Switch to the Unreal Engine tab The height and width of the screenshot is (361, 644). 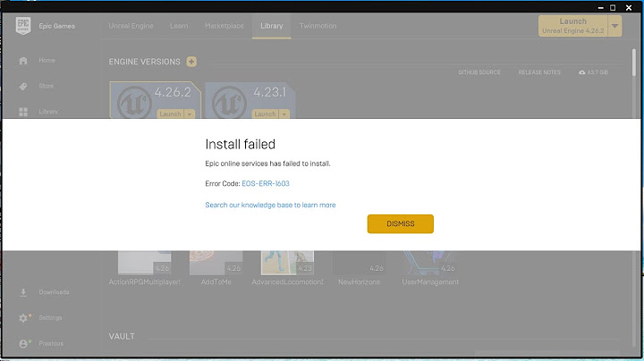[x=131, y=26]
